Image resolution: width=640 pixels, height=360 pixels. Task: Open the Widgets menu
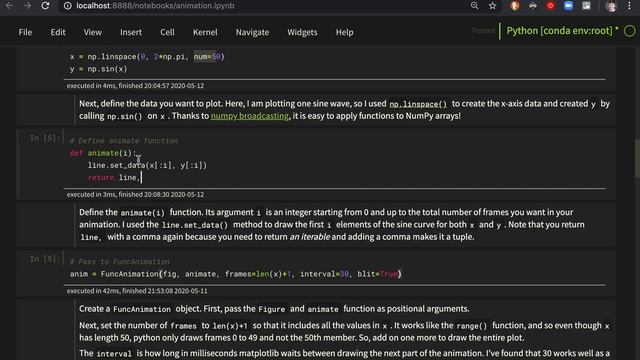302,32
